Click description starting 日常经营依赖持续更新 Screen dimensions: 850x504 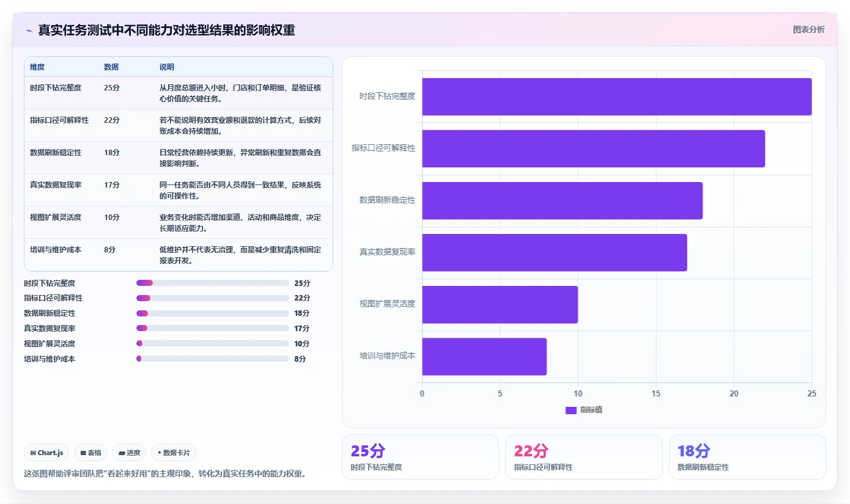240,158
